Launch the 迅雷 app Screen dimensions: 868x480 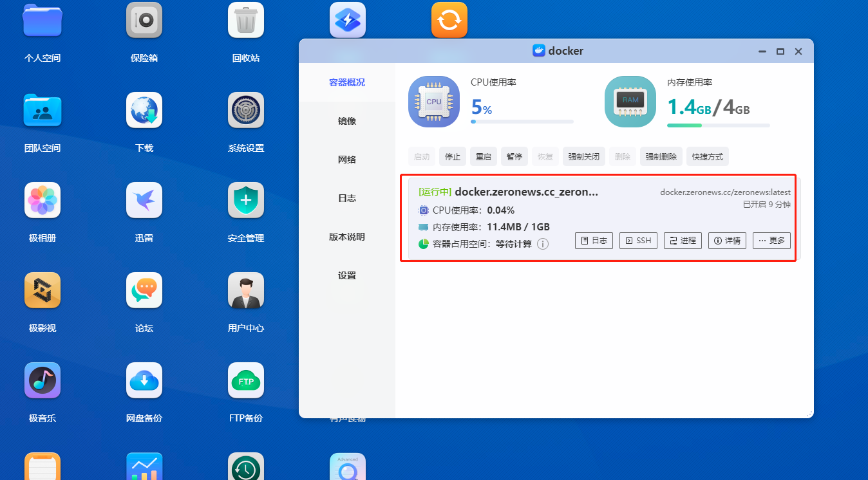144,200
